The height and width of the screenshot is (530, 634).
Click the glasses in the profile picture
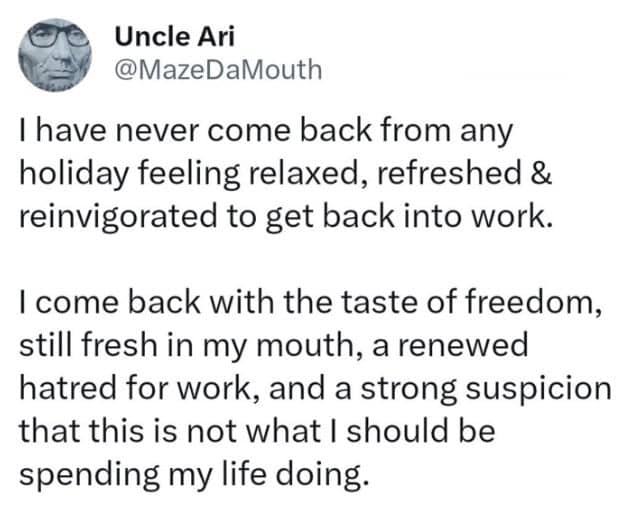[56, 43]
